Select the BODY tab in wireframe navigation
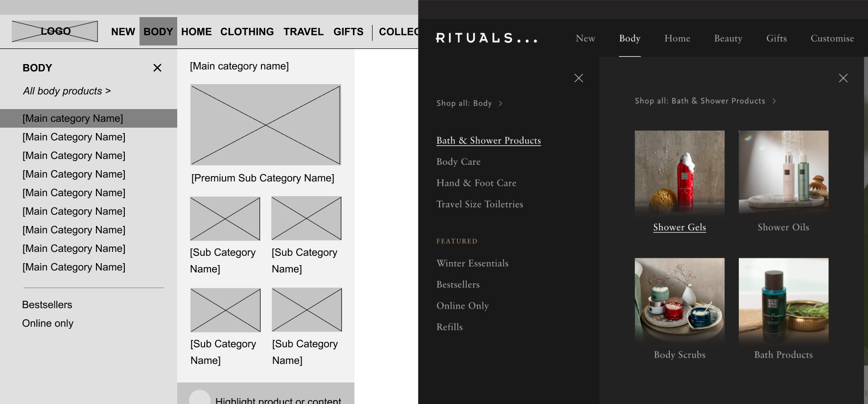 tap(158, 32)
